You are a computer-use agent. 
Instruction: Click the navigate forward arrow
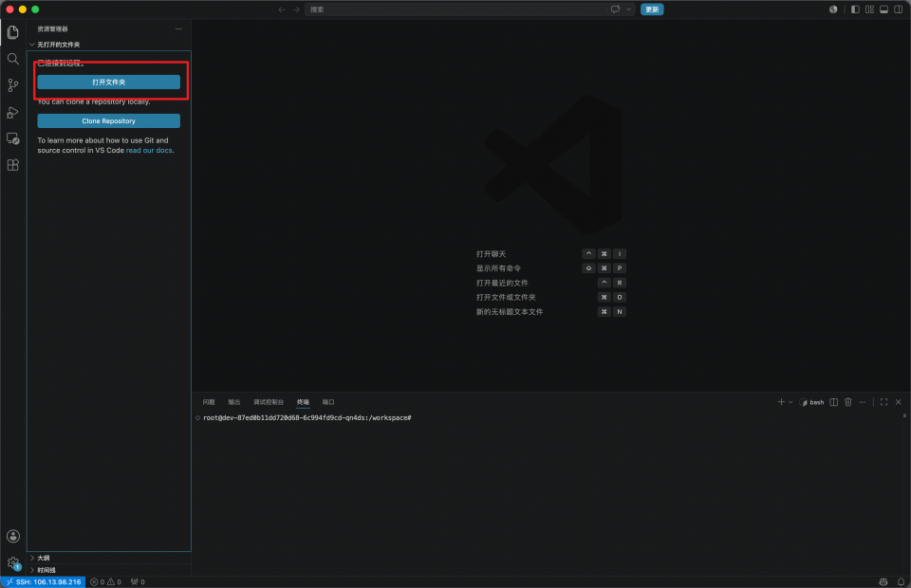pos(296,9)
